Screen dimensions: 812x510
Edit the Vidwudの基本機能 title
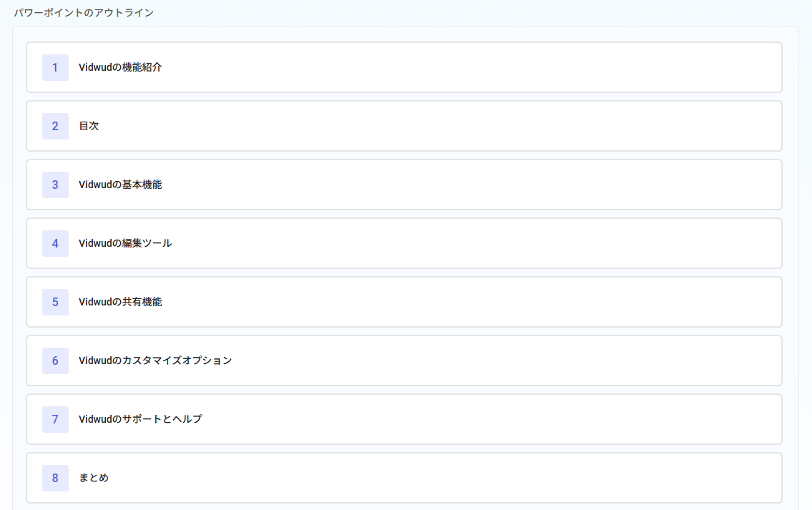pyautogui.click(x=120, y=185)
